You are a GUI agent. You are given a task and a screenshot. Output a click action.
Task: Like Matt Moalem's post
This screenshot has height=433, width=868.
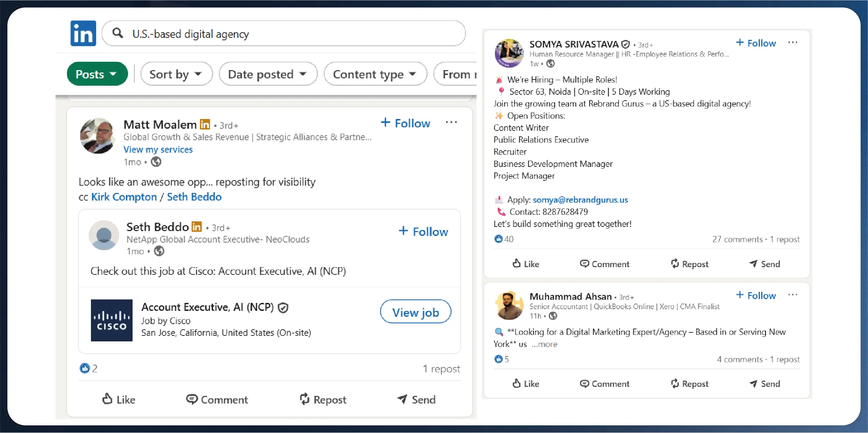point(119,399)
